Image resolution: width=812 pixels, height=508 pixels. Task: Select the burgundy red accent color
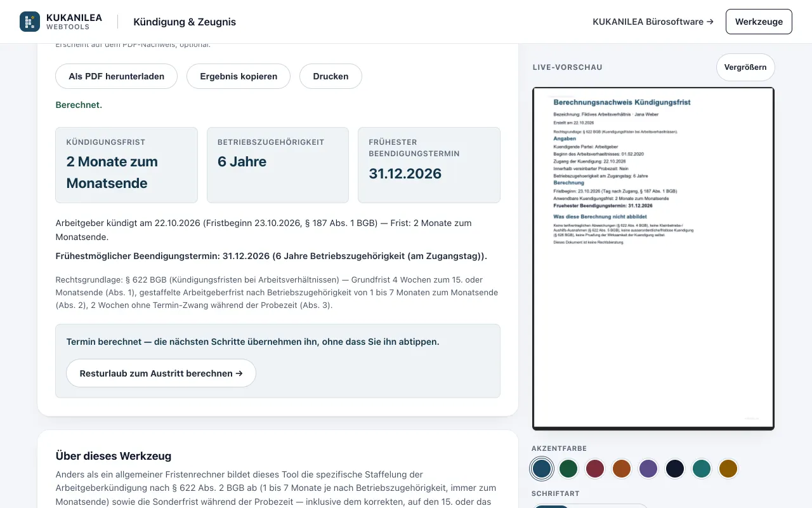[595, 469]
